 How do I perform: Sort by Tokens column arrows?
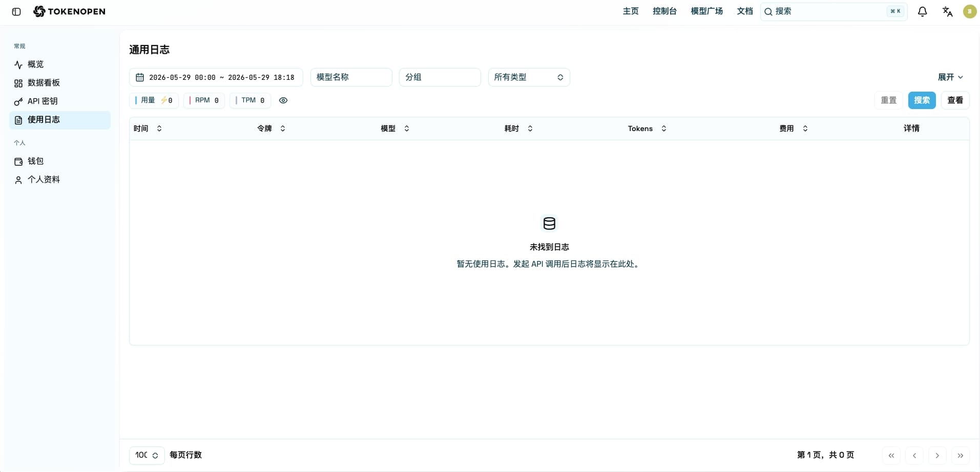coord(664,128)
